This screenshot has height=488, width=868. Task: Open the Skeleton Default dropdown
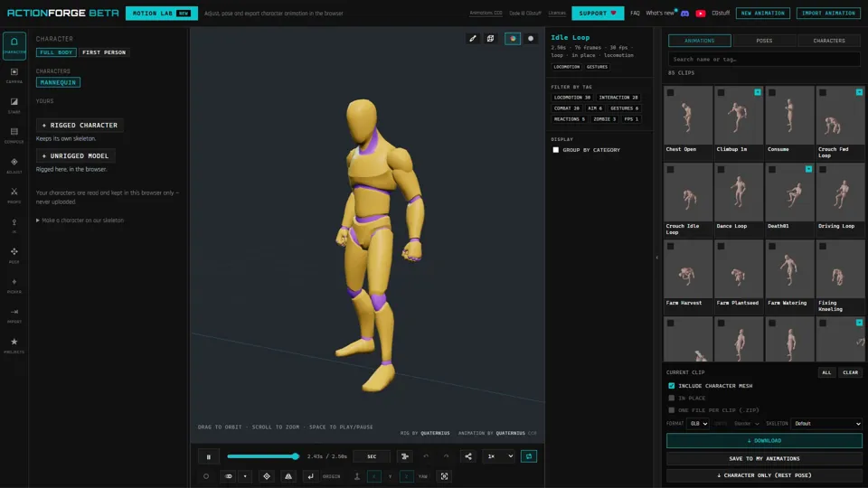(x=827, y=424)
